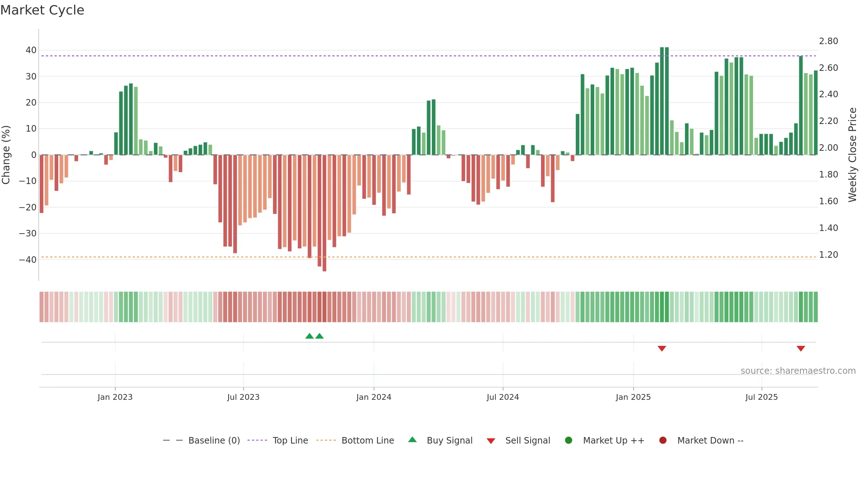This screenshot has width=868, height=488.
Task: Click the last green bar at chart end
Action: 816,113
